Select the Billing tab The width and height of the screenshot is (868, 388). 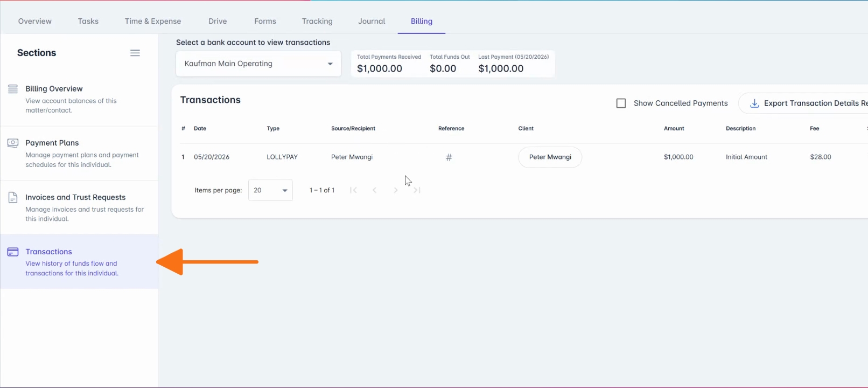tap(422, 21)
